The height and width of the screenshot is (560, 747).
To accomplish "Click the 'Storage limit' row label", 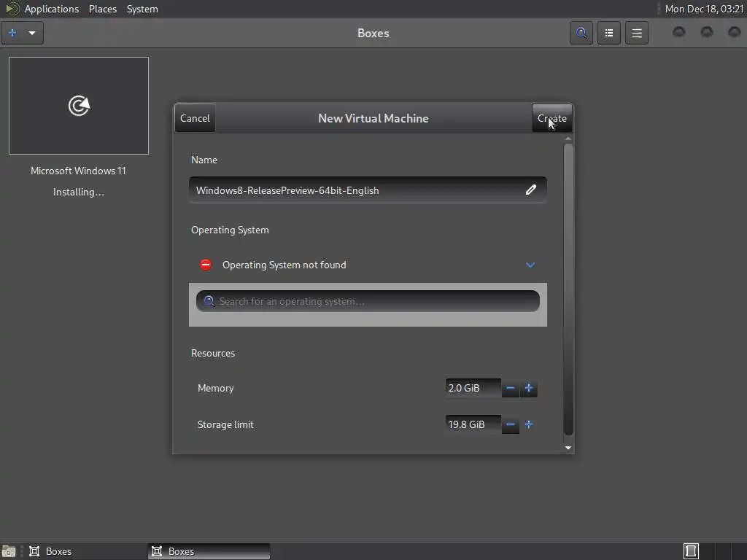I will 225,424.
